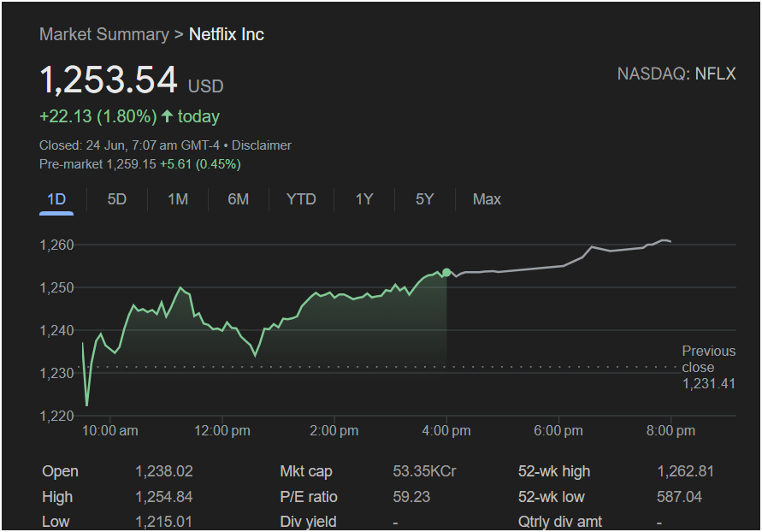
Task: Click the Closed: 24 Jun timestamp
Action: (x=129, y=145)
